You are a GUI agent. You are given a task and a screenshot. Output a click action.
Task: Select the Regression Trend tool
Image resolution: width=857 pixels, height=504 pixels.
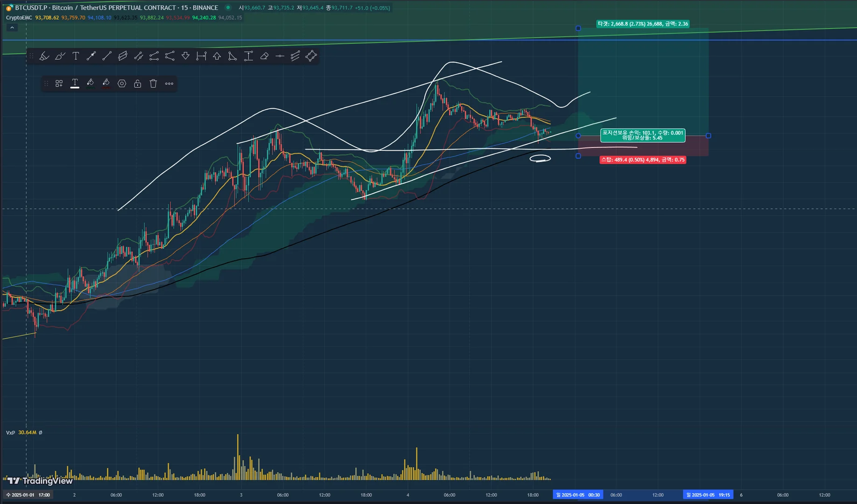click(295, 56)
